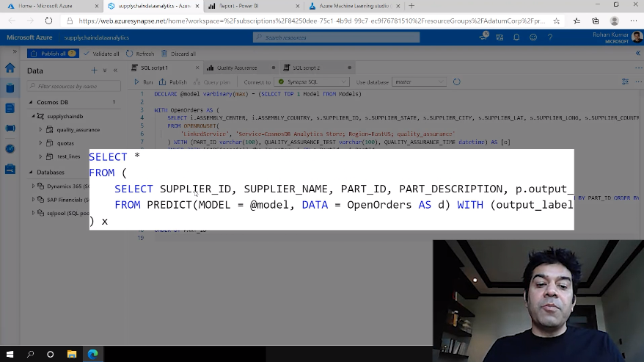Collapse the Cosmos DB section
This screenshot has height=362, width=644.
coord(31,102)
